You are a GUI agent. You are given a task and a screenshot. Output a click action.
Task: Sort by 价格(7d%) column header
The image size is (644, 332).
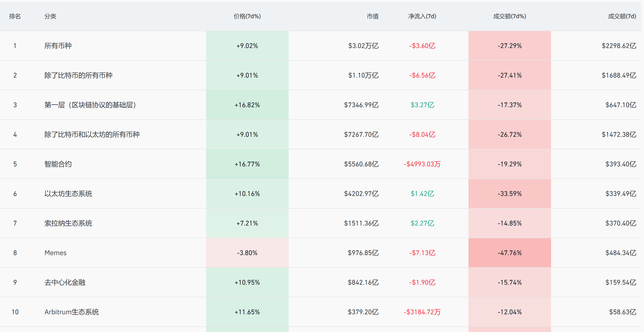pos(247,16)
